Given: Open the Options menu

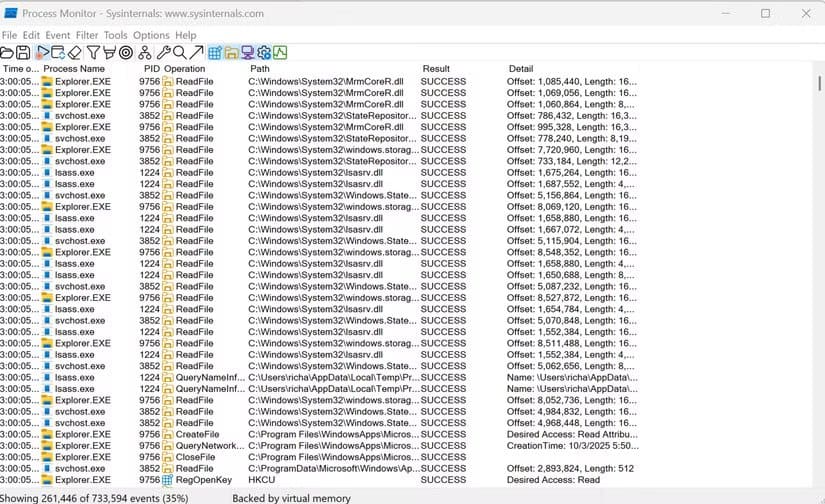Looking at the screenshot, I should 151,35.
